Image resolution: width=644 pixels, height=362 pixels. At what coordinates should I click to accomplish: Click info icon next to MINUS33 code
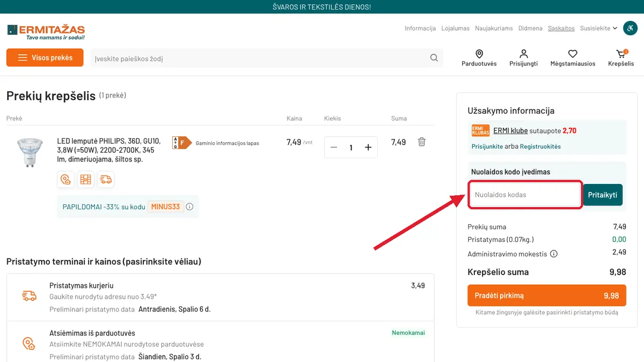189,206
